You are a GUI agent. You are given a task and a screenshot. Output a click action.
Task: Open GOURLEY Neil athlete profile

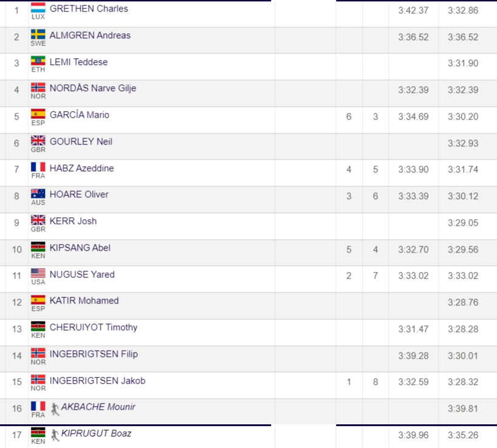pyautogui.click(x=81, y=141)
